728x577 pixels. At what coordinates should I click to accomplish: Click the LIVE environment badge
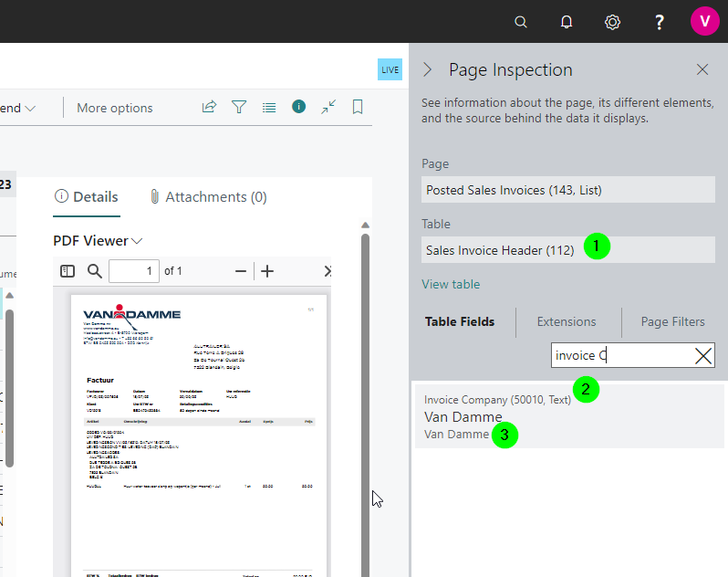click(390, 69)
